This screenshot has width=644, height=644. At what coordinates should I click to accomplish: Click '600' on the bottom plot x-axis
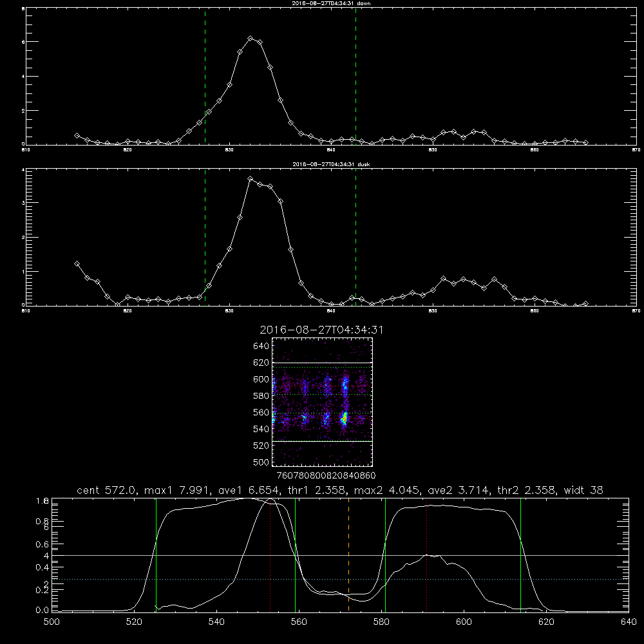point(464,622)
